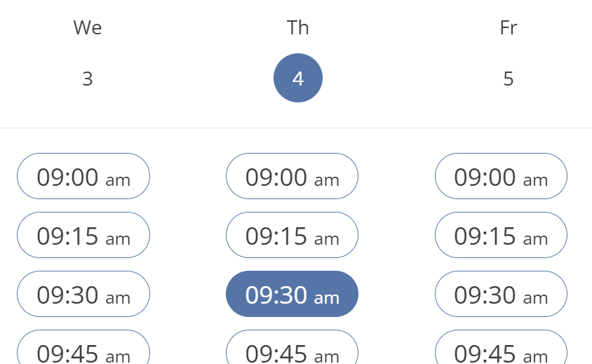Viewport: 592px width, 364px height.
Task: Book the 09:00 am slot on Friday
Action: (501, 177)
